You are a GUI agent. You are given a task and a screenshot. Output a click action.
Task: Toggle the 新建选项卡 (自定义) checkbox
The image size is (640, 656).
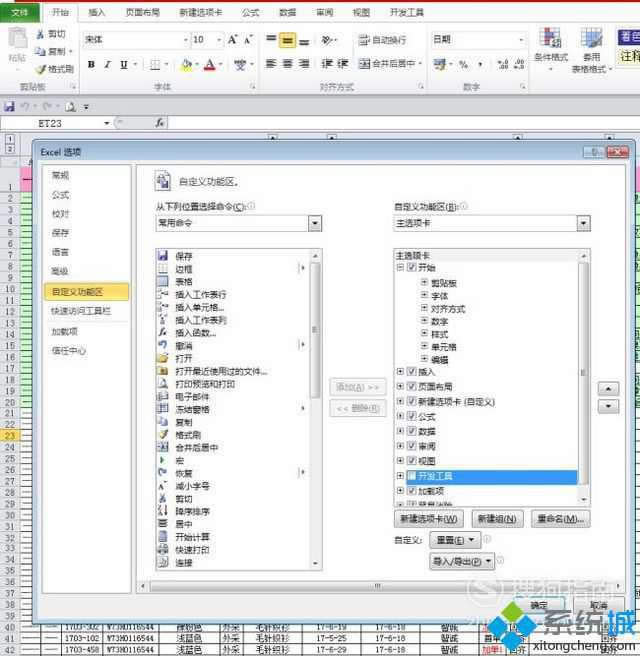412,401
